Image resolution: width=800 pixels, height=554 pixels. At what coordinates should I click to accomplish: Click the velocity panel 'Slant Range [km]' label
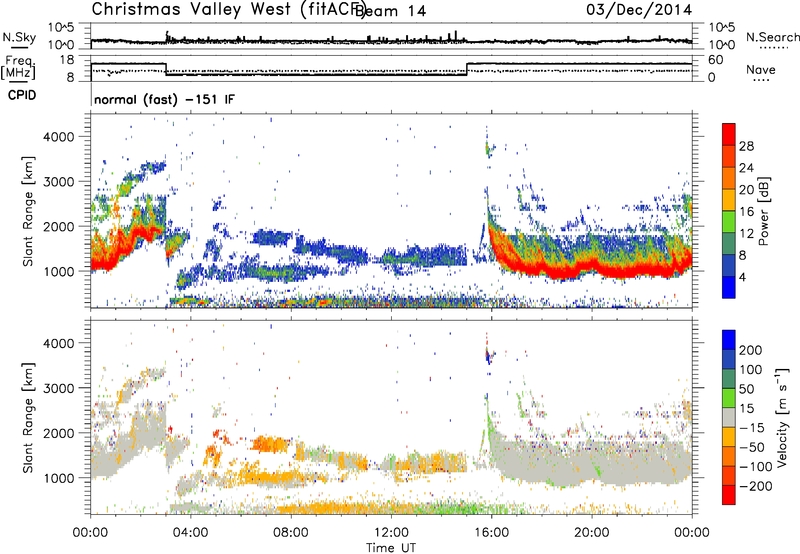tap(28, 417)
